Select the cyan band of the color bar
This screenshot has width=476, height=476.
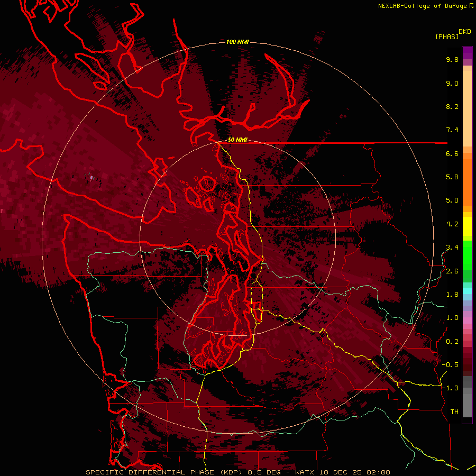coord(467,290)
